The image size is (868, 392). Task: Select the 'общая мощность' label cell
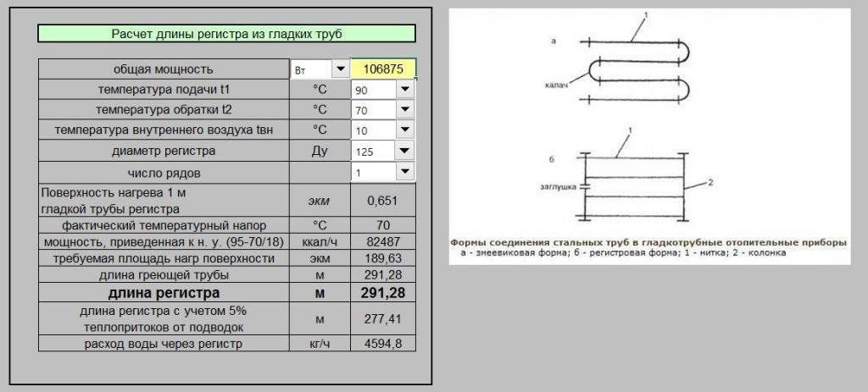tap(164, 69)
